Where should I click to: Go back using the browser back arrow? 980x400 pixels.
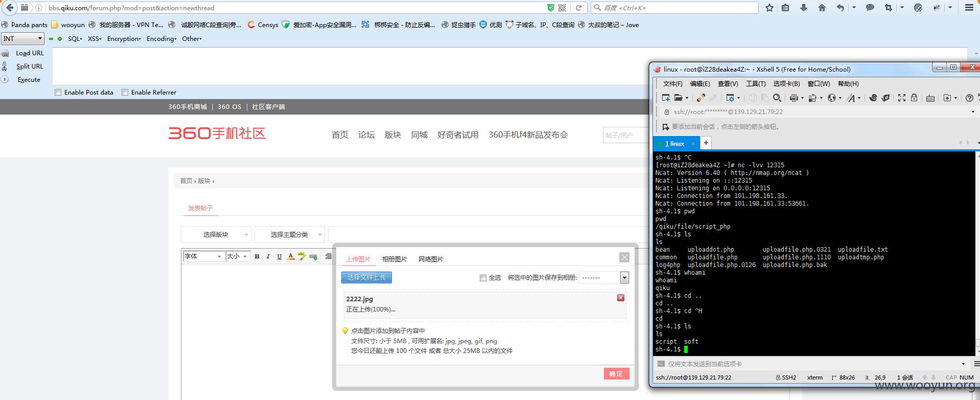click(10, 8)
